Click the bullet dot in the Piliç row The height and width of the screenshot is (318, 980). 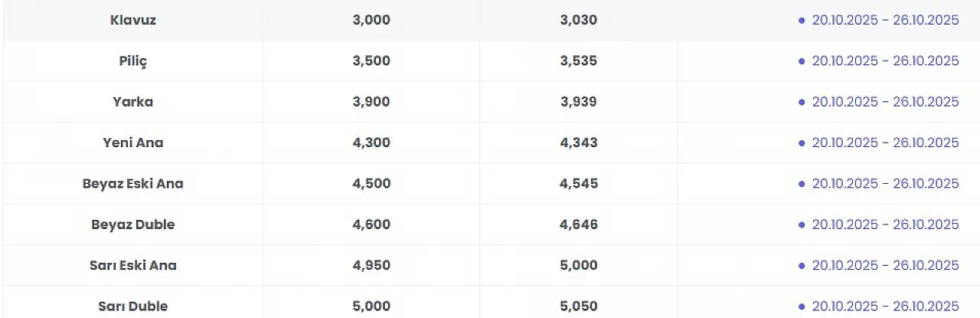[802, 61]
